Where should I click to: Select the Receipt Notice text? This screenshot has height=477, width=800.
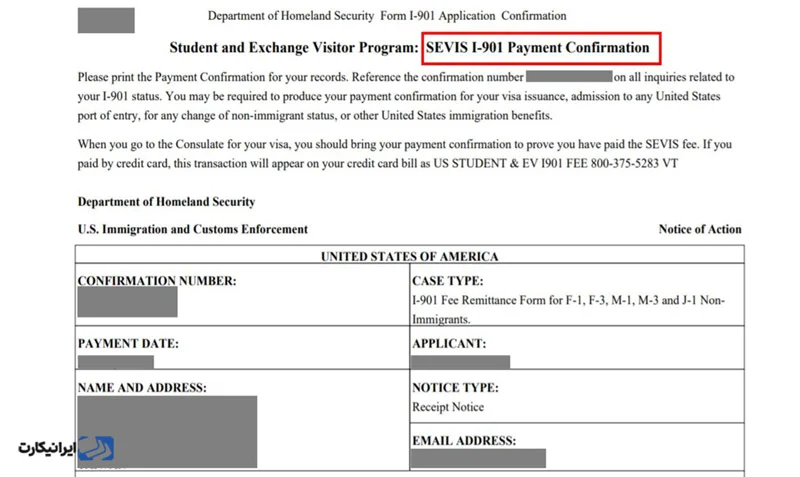447,407
